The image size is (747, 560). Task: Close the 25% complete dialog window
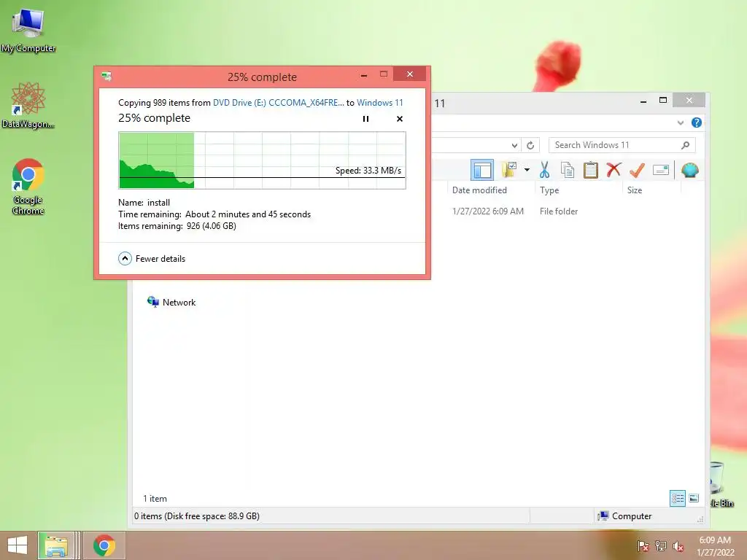coord(410,74)
